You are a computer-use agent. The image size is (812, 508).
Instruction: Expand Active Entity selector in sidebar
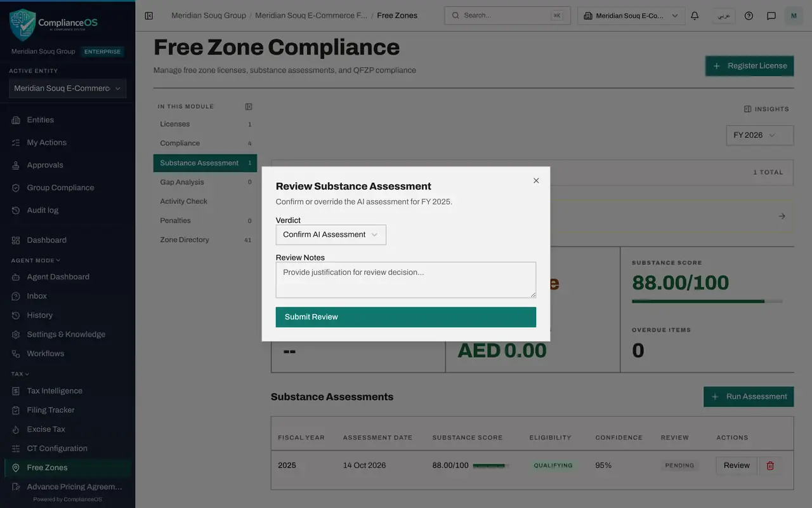pos(67,88)
